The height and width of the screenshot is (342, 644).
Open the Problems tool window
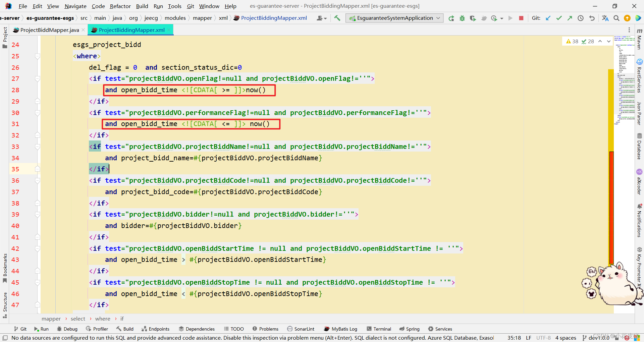point(265,329)
